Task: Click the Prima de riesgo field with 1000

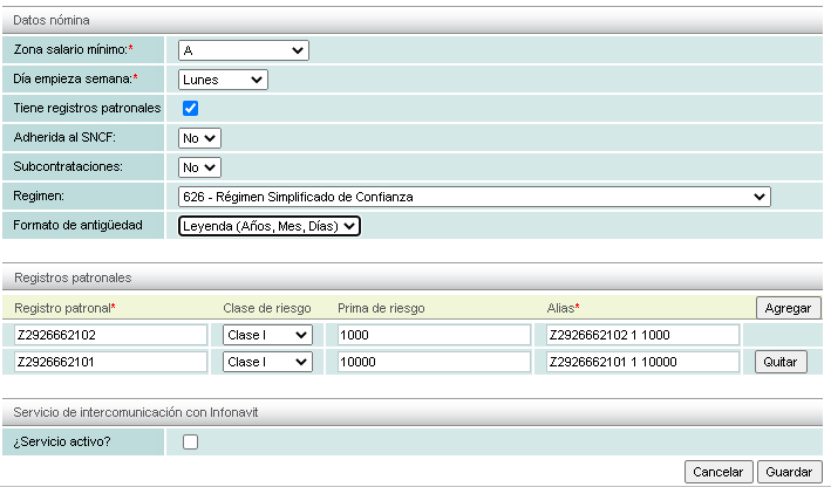Action: 432,336
